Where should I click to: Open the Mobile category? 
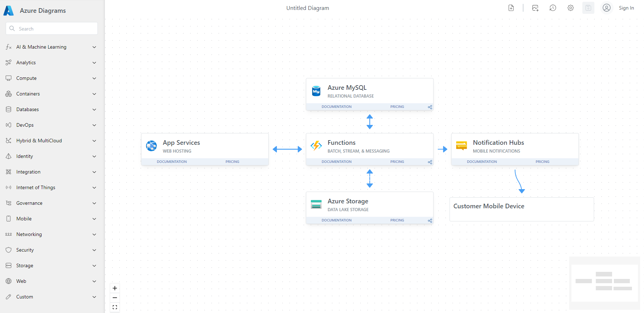click(51, 219)
